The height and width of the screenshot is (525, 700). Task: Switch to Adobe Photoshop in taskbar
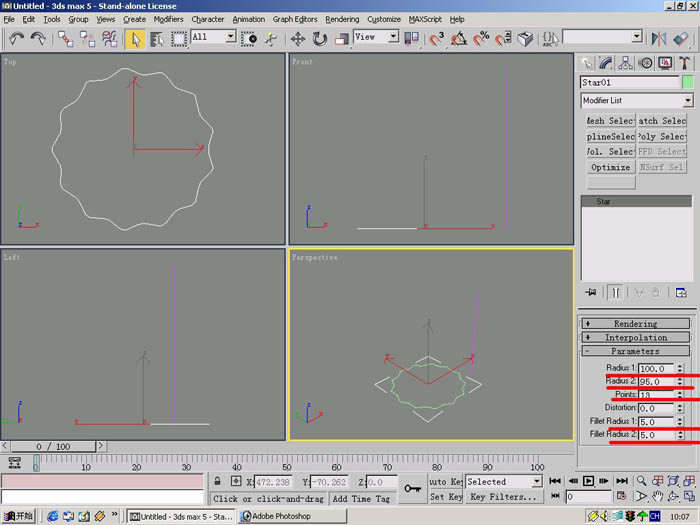pos(292,516)
